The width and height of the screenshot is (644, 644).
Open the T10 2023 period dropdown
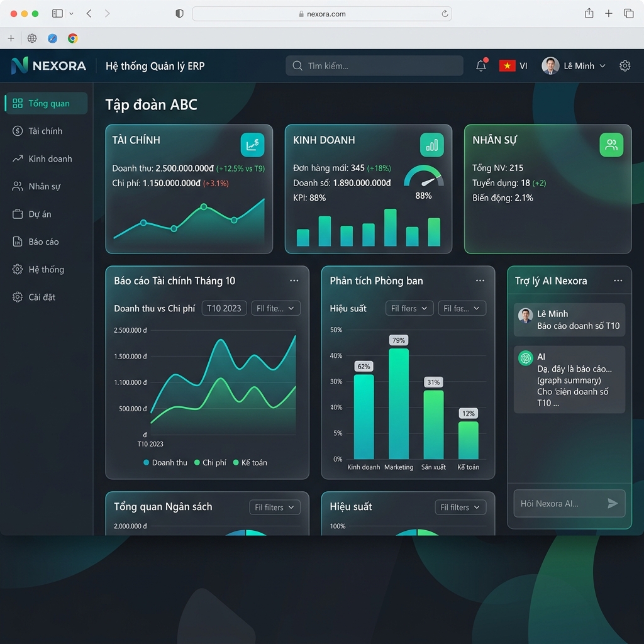click(x=224, y=308)
